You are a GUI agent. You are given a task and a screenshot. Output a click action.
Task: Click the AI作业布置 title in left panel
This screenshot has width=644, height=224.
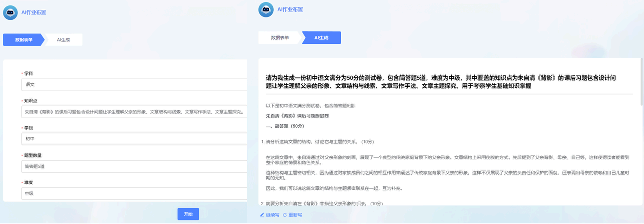pos(34,13)
